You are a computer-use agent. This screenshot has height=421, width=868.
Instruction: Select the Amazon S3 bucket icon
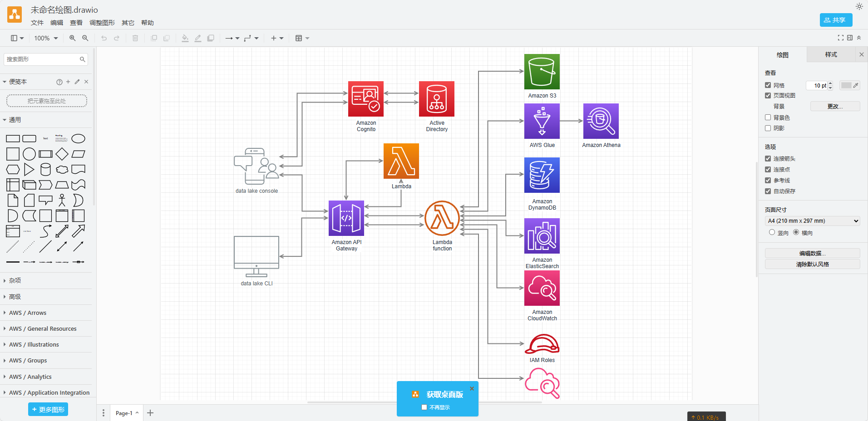542,72
